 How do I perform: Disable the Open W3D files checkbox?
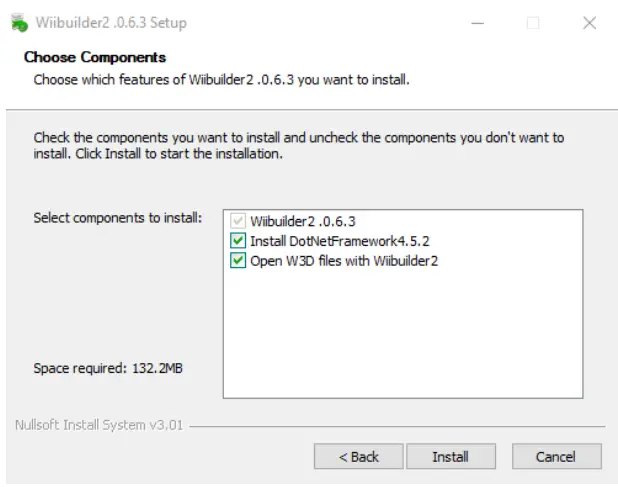[237, 261]
